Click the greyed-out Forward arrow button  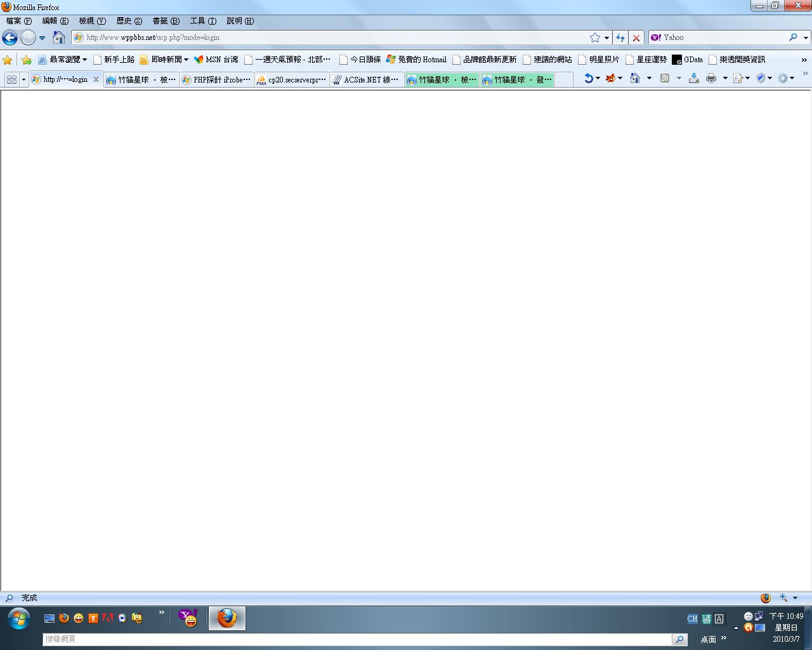tap(28, 37)
